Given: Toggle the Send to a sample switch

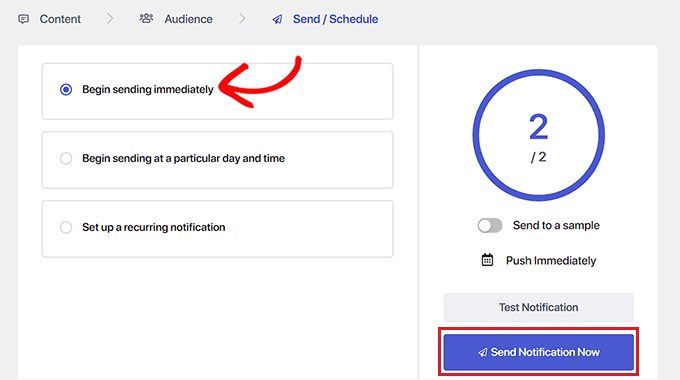Looking at the screenshot, I should click(x=490, y=226).
